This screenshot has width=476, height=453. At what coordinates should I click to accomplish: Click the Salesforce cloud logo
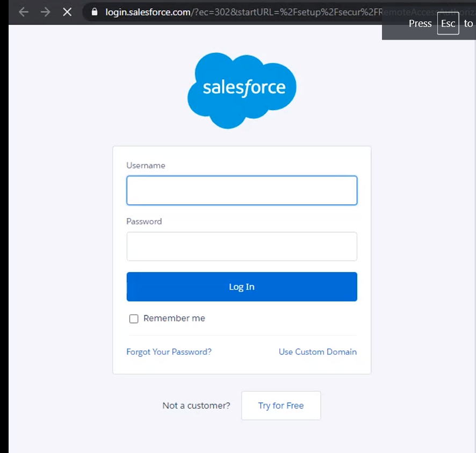click(x=242, y=90)
